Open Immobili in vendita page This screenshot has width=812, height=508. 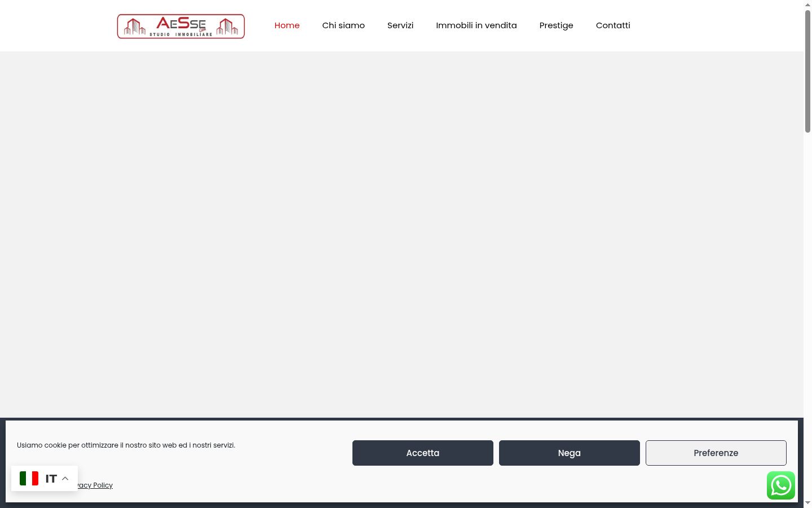click(x=476, y=25)
